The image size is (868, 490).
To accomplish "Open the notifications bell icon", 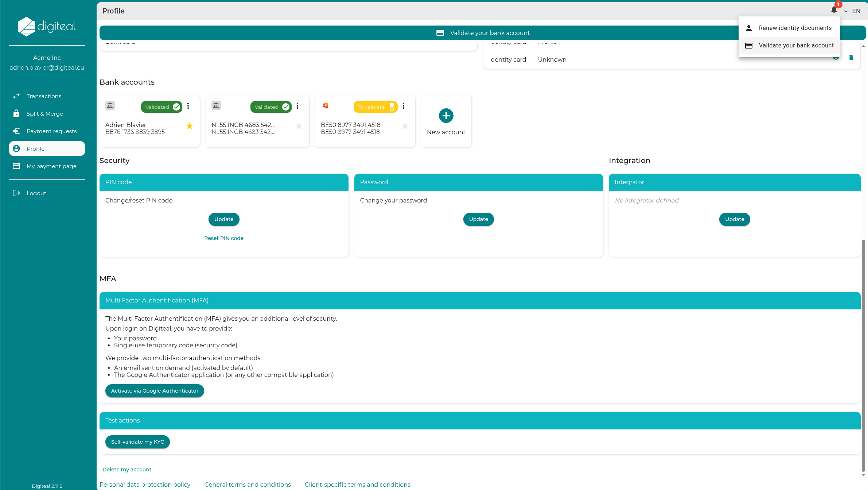I will point(834,10).
